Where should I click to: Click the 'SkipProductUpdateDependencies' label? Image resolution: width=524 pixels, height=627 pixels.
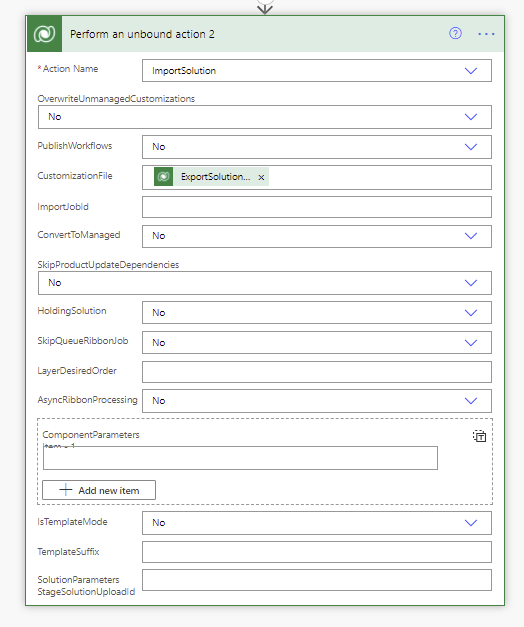tap(108, 265)
